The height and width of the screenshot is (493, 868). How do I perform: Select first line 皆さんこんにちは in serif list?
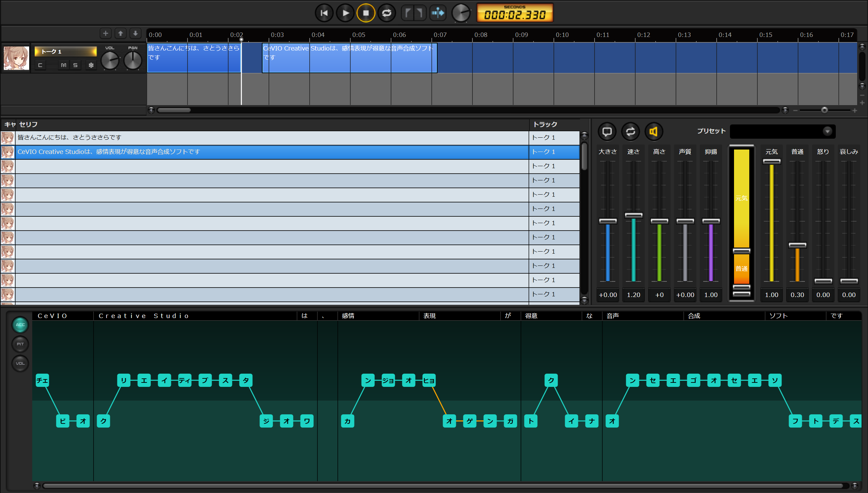click(69, 137)
